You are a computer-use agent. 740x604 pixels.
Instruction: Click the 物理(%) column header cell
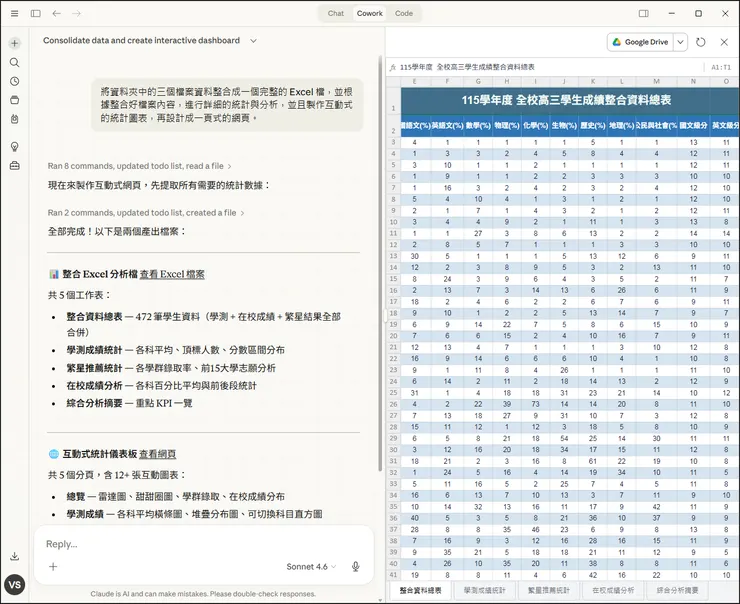(507, 126)
